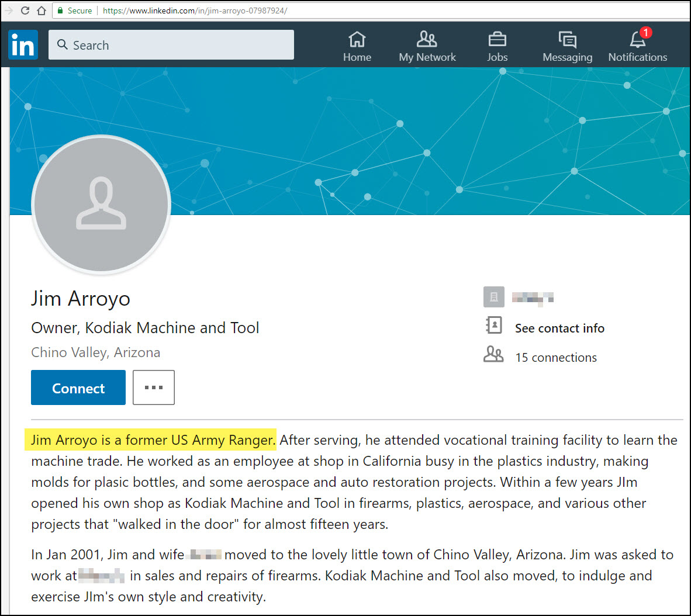The image size is (691, 616).
Task: Click the browser reload icon
Action: [x=25, y=11]
